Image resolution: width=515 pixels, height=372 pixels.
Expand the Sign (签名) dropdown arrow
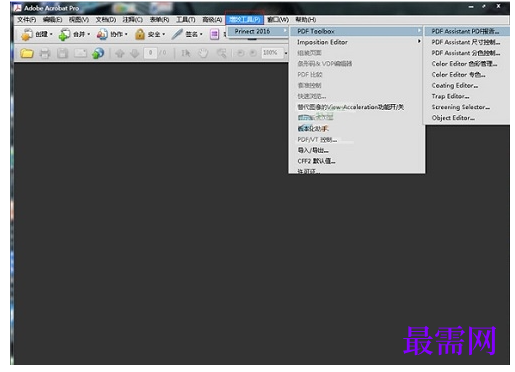tap(201, 34)
